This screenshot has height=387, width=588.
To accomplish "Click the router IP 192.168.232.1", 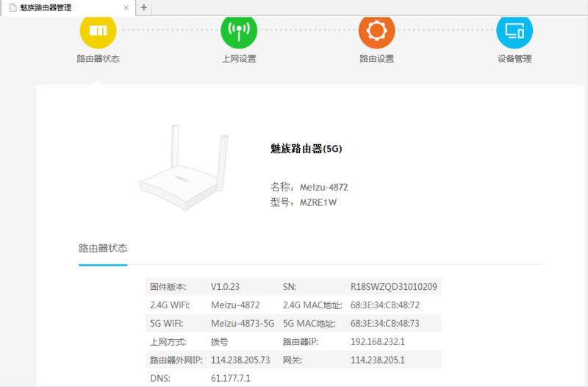I will tap(378, 341).
